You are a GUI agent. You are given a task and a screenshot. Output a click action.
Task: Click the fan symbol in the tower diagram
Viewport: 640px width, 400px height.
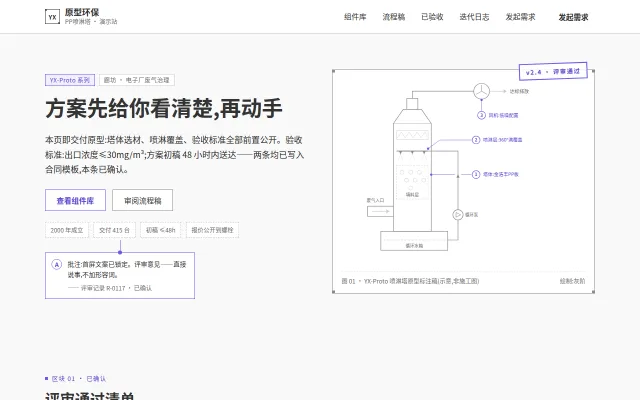[481, 91]
